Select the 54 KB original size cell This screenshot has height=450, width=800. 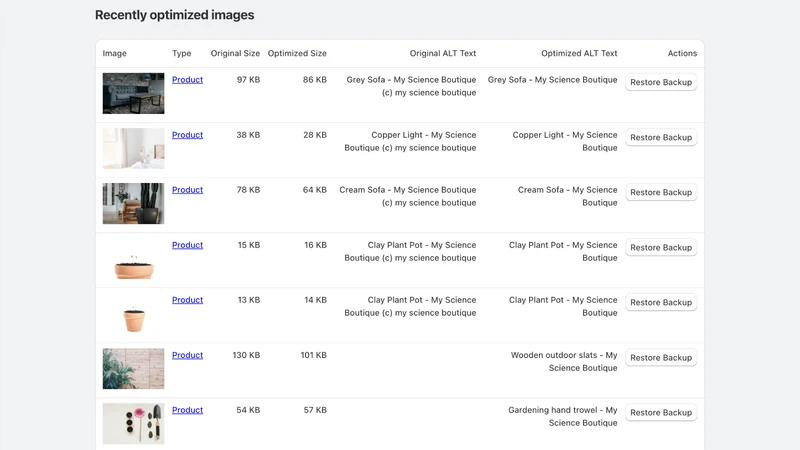[x=248, y=410]
